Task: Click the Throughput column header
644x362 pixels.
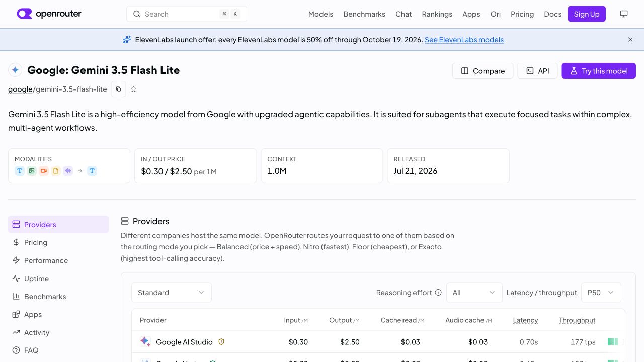Action: click(x=577, y=320)
